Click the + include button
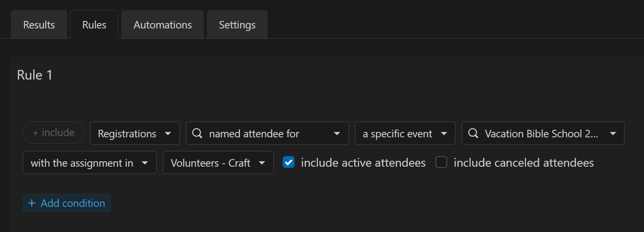The image size is (644, 232). point(53,133)
